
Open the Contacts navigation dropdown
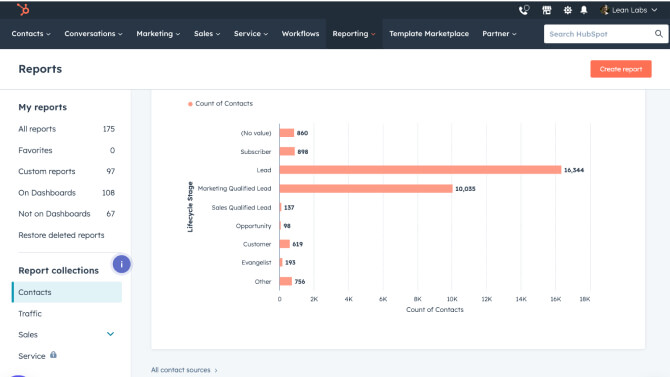pyautogui.click(x=31, y=34)
